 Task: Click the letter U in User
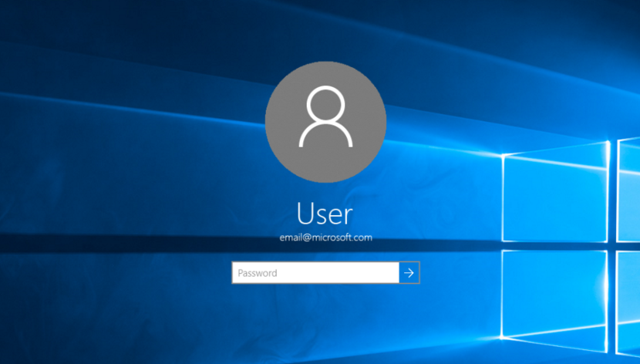[305, 214]
